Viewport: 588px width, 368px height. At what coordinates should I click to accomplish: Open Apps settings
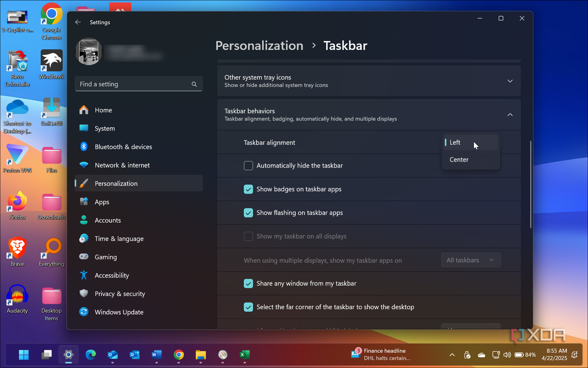(102, 202)
